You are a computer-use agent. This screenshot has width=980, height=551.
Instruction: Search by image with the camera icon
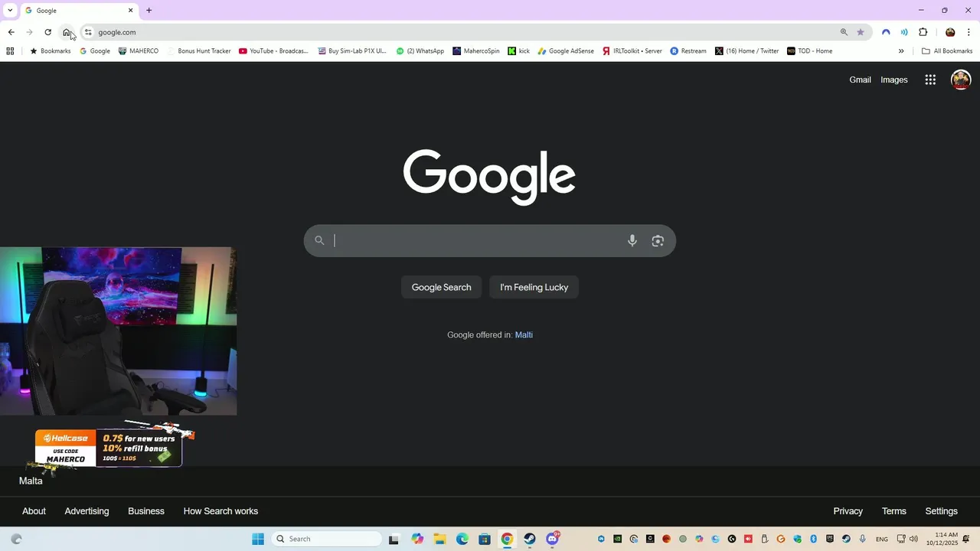(658, 240)
